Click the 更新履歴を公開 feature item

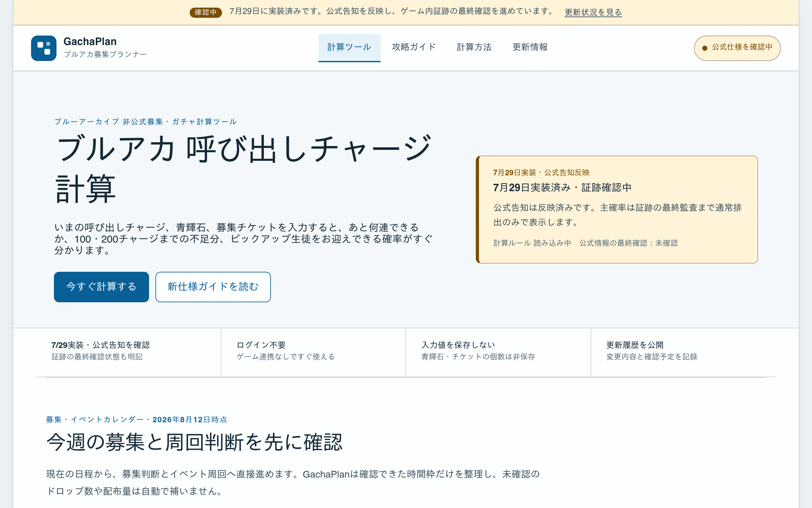click(684, 352)
